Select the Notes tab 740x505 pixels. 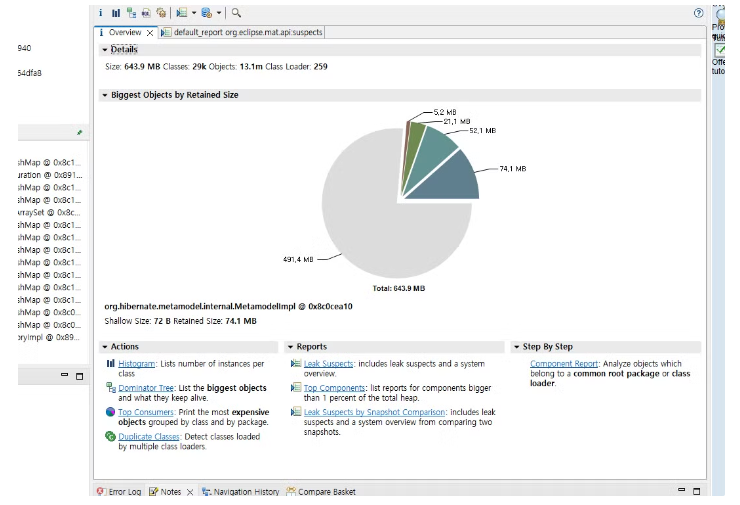[x=170, y=492]
